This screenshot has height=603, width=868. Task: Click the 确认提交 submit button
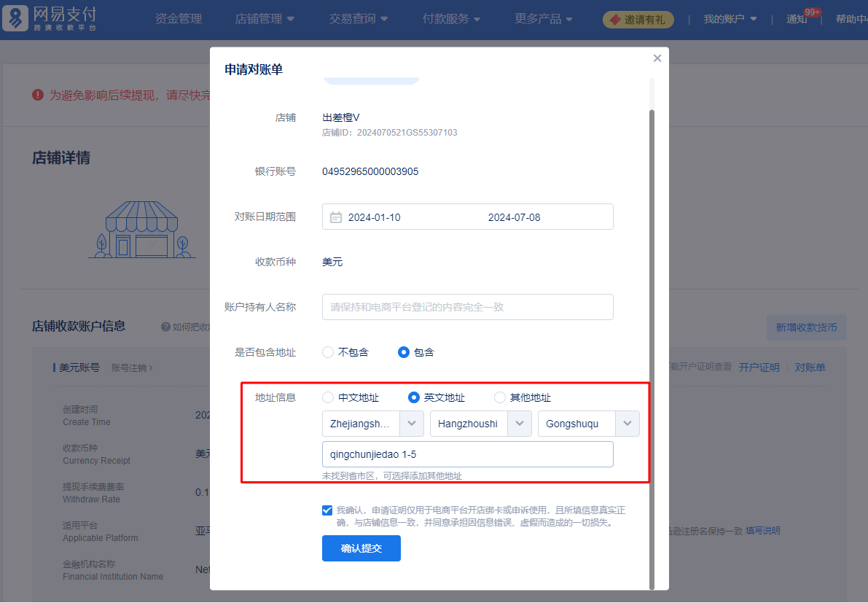pos(361,548)
